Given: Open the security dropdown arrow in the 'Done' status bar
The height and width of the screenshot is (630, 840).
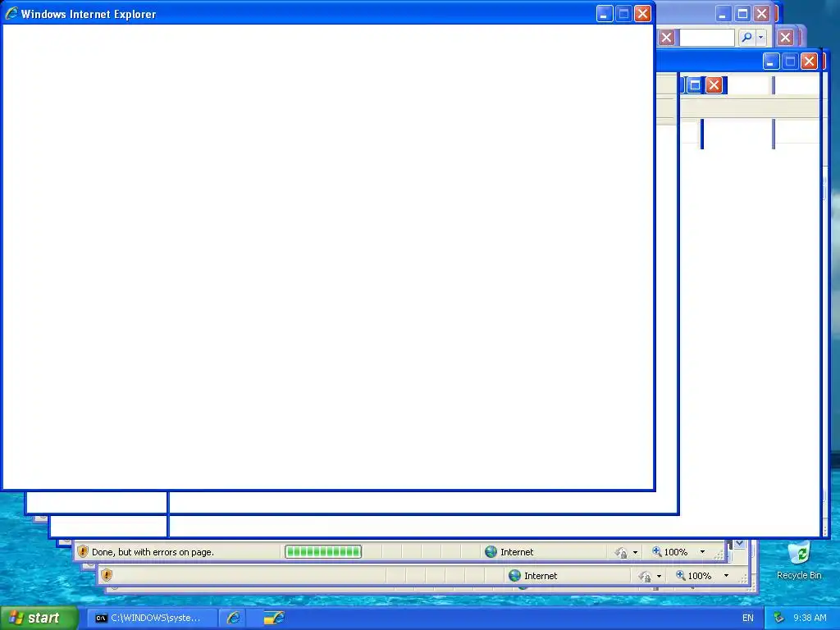Looking at the screenshot, I should tap(636, 552).
